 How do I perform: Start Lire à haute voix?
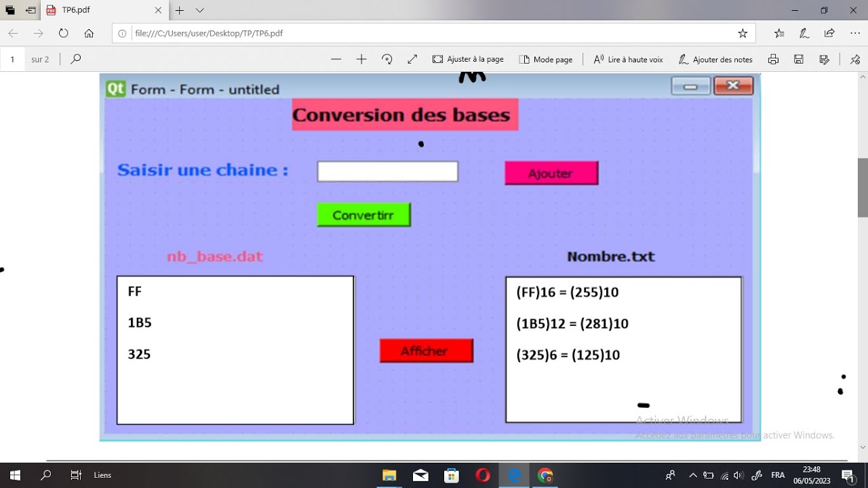coord(628,59)
